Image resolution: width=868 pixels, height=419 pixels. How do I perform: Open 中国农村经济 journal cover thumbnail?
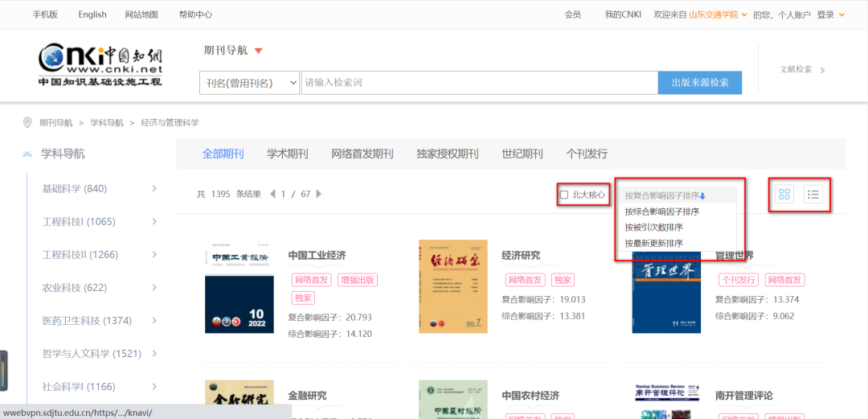coord(452,399)
